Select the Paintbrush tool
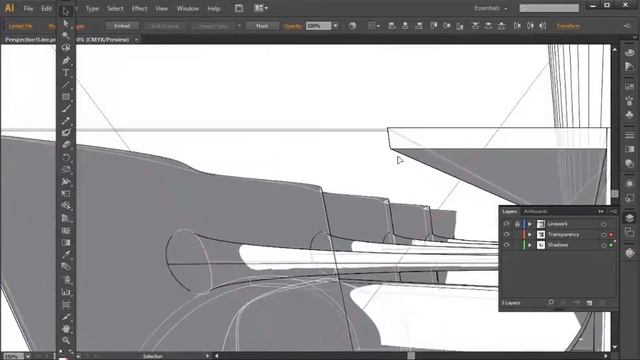 66,109
